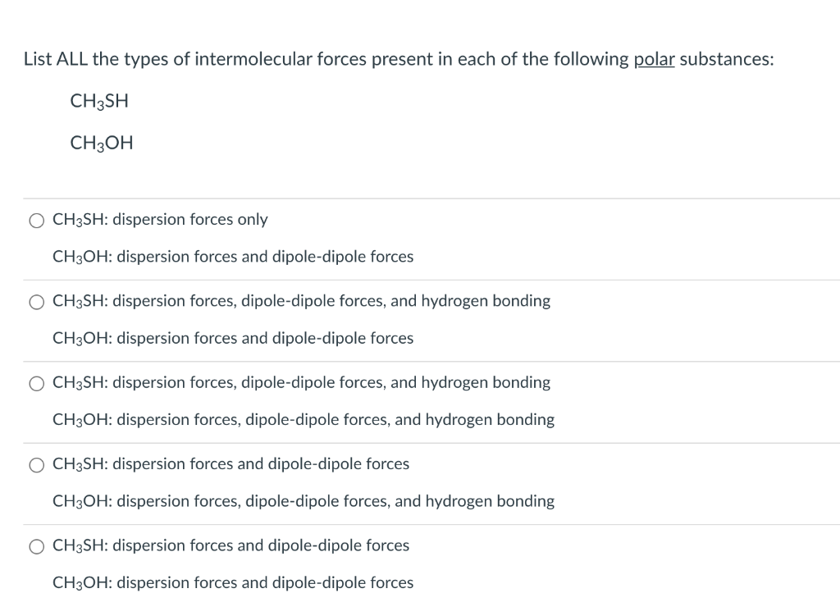Click CH3SH line in fifth answer option

[x=231, y=545]
